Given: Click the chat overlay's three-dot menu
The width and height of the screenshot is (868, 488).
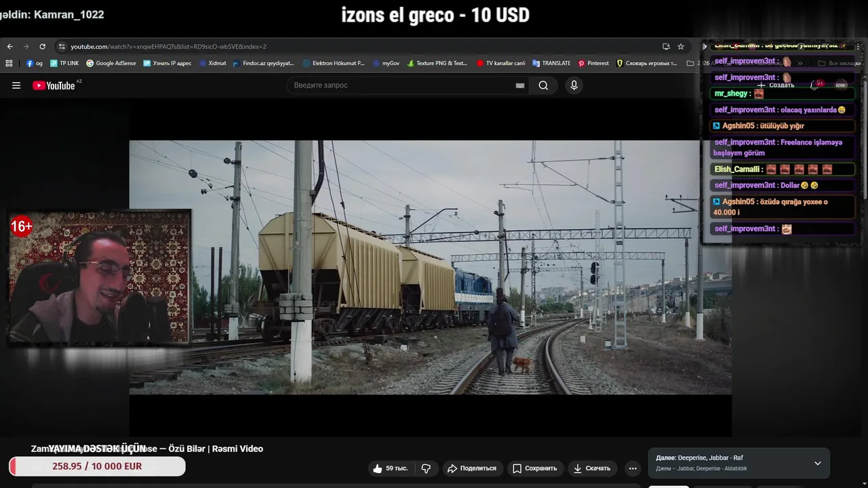Looking at the screenshot, I should (x=858, y=47).
